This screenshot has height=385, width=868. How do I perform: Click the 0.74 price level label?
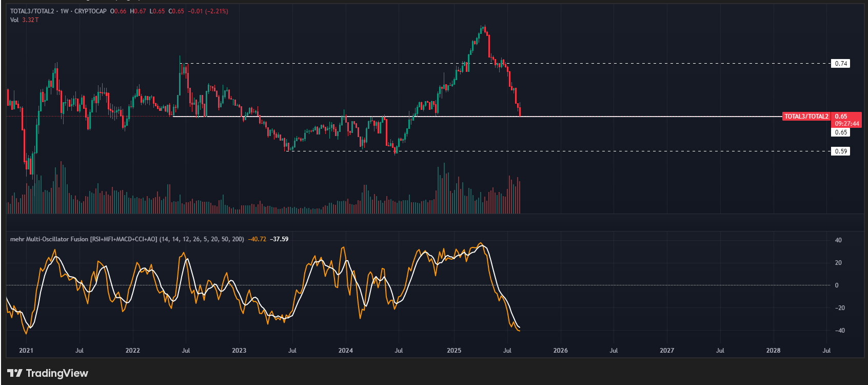click(x=841, y=64)
